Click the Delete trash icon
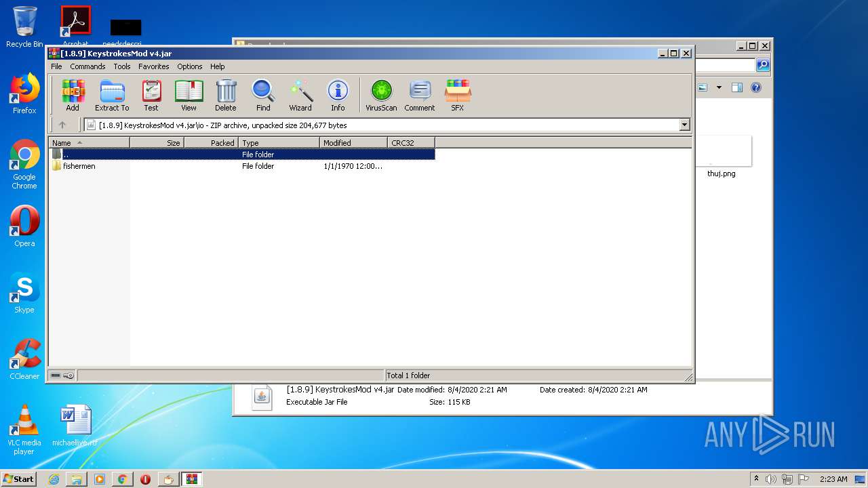 [x=226, y=96]
